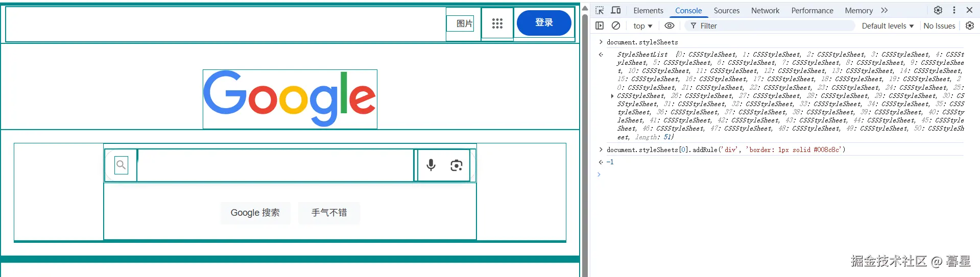
Task: Click the empty console prompt line
Action: click(x=784, y=174)
